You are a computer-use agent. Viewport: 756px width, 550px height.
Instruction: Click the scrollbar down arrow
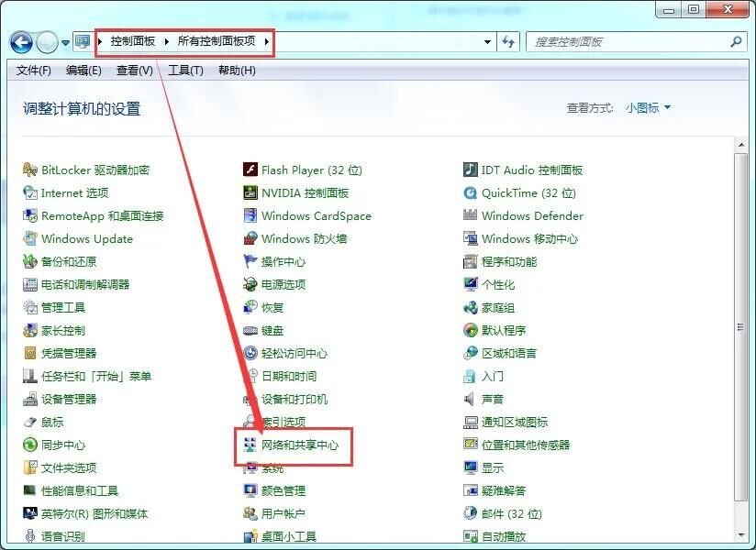(740, 535)
